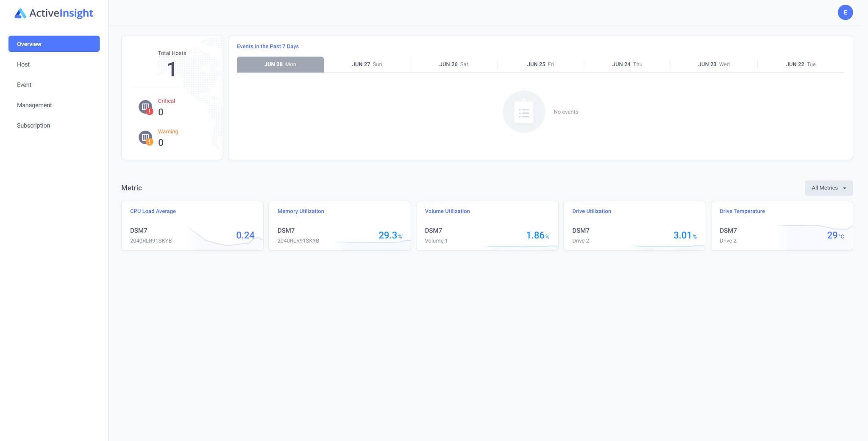View events for JUN 26 Sat
Screen dimensions: 868x441
[x=453, y=64]
